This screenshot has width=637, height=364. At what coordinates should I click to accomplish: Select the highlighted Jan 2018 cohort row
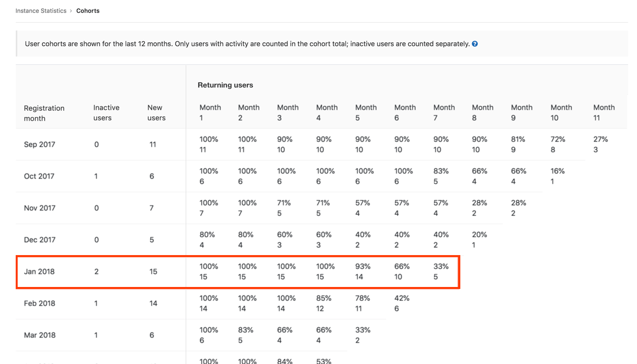[x=147, y=272]
